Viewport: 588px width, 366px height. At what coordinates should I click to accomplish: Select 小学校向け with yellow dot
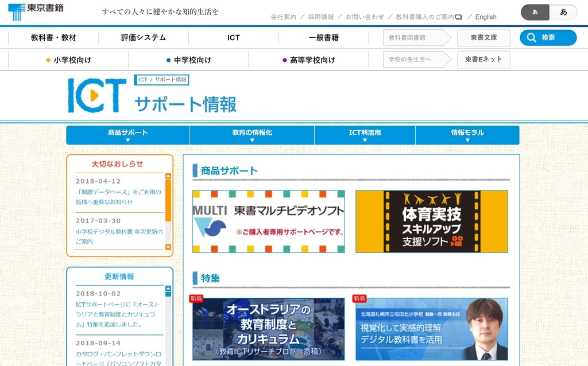pyautogui.click(x=68, y=60)
